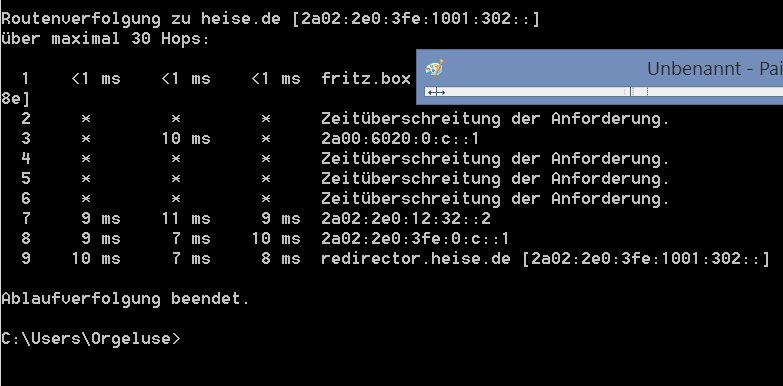Click the wrapped '8e]' text under hop 1

tap(15, 99)
